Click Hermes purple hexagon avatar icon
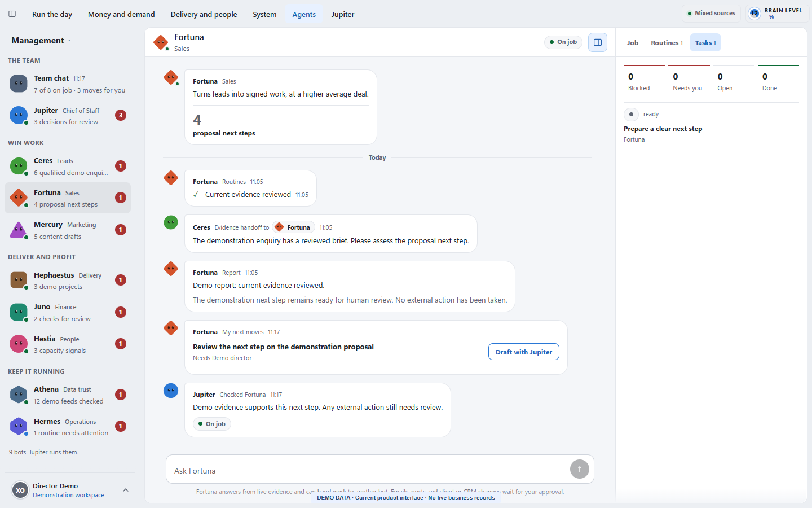This screenshot has width=812, height=508. (x=19, y=426)
